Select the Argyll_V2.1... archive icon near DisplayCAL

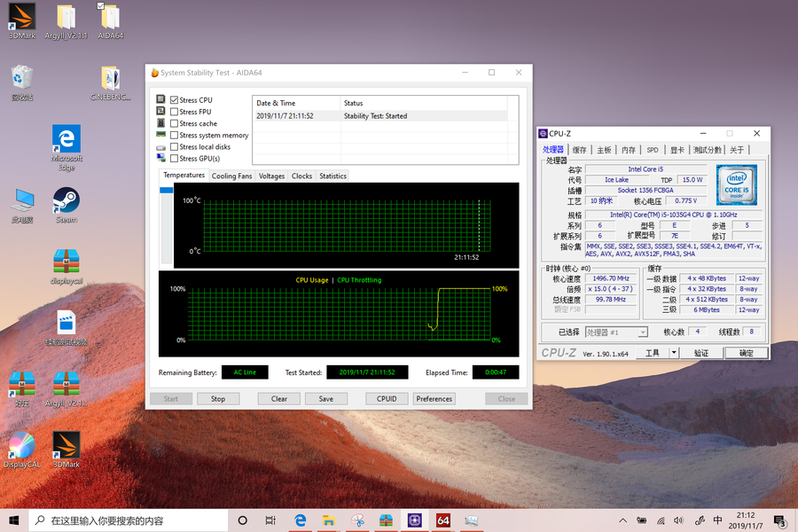pos(66,389)
